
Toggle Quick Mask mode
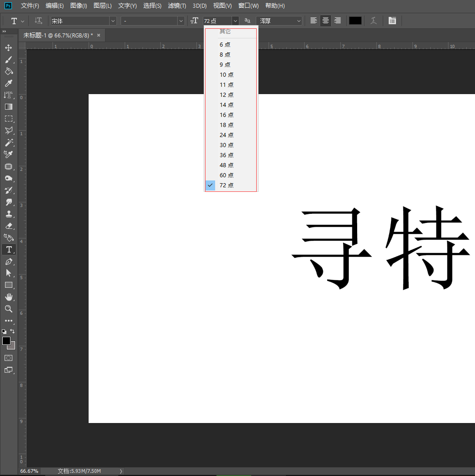(x=9, y=358)
